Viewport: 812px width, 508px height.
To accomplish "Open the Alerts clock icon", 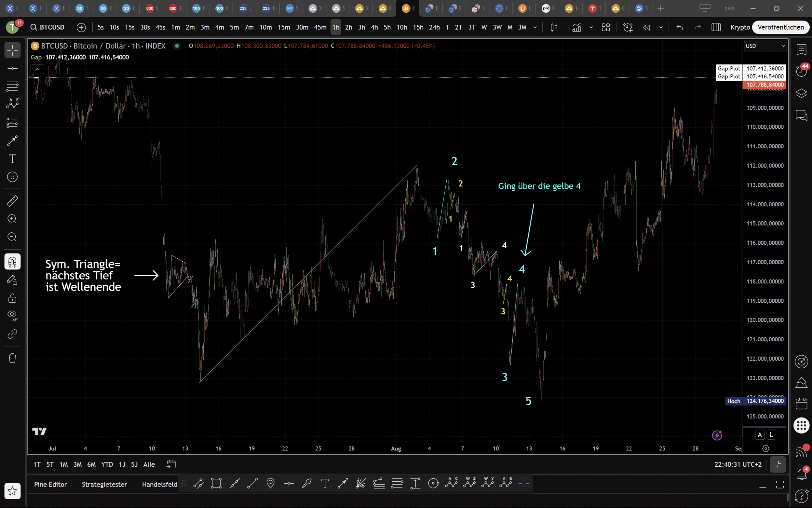I will (801, 71).
